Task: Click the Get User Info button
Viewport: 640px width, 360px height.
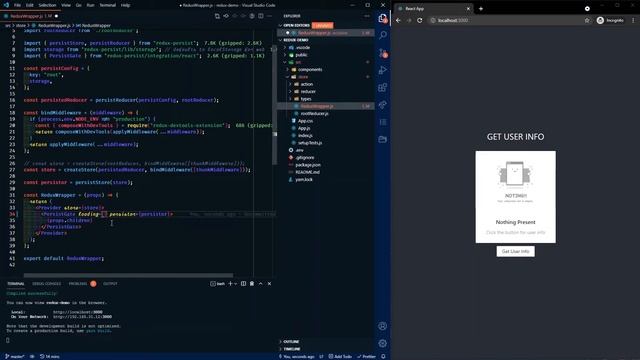Action: point(516,251)
